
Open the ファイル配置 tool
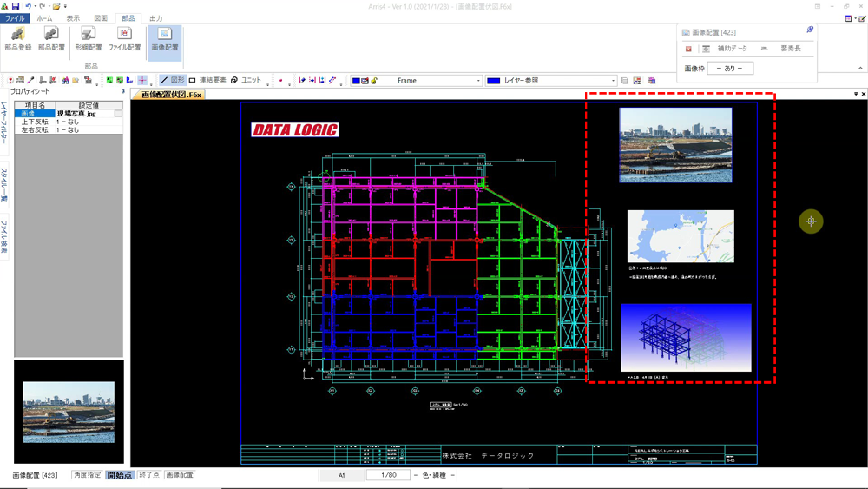pos(124,39)
